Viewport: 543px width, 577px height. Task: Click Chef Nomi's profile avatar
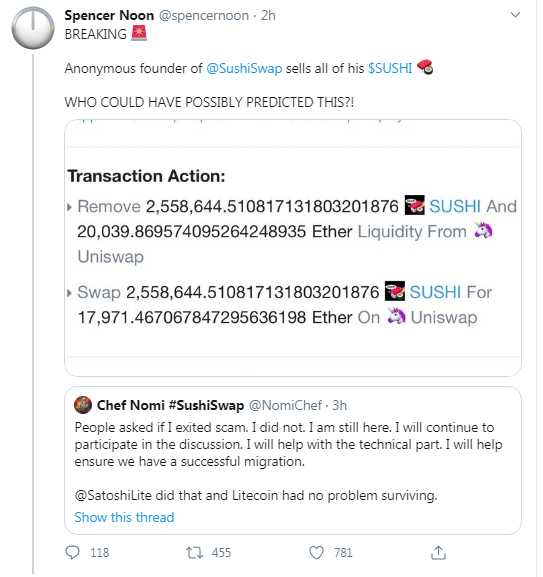(83, 405)
